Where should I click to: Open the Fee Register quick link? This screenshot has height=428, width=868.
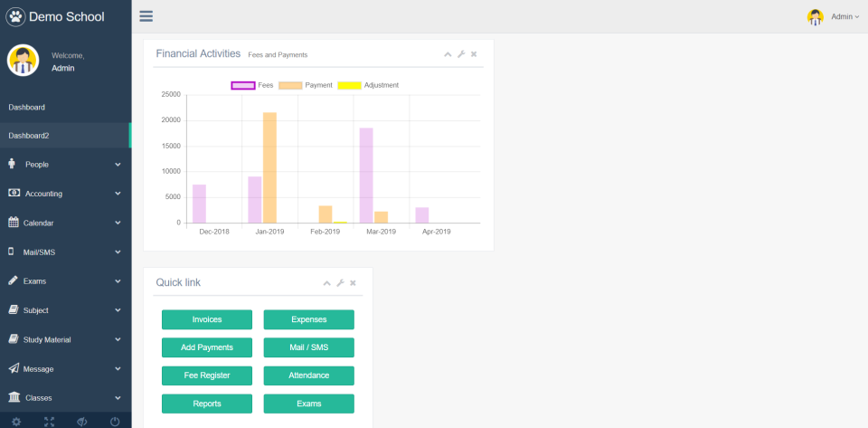207,376
